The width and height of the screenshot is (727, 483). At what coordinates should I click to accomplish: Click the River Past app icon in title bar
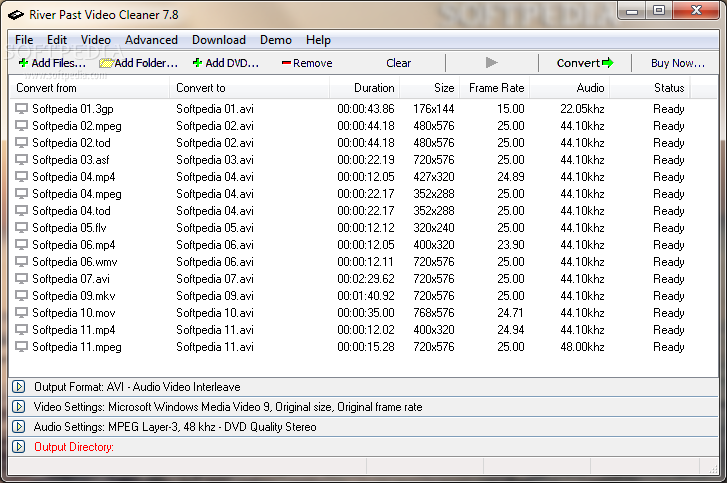[16, 15]
